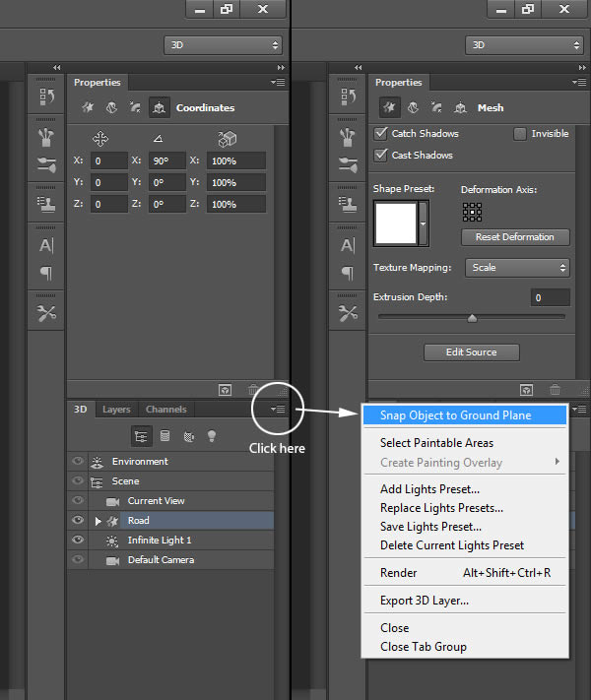Image resolution: width=591 pixels, height=700 pixels.
Task: Open Shape Preset picker arrow
Action: pyautogui.click(x=423, y=223)
